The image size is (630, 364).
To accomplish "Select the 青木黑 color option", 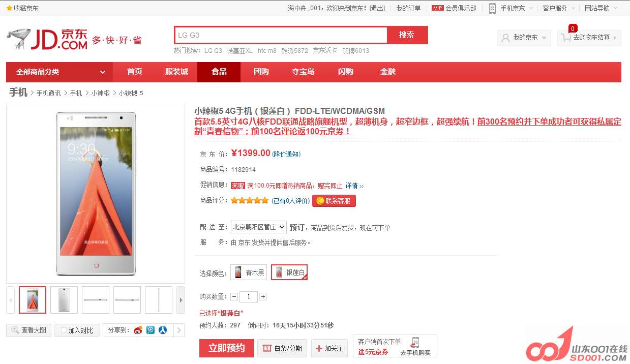I will [x=249, y=272].
